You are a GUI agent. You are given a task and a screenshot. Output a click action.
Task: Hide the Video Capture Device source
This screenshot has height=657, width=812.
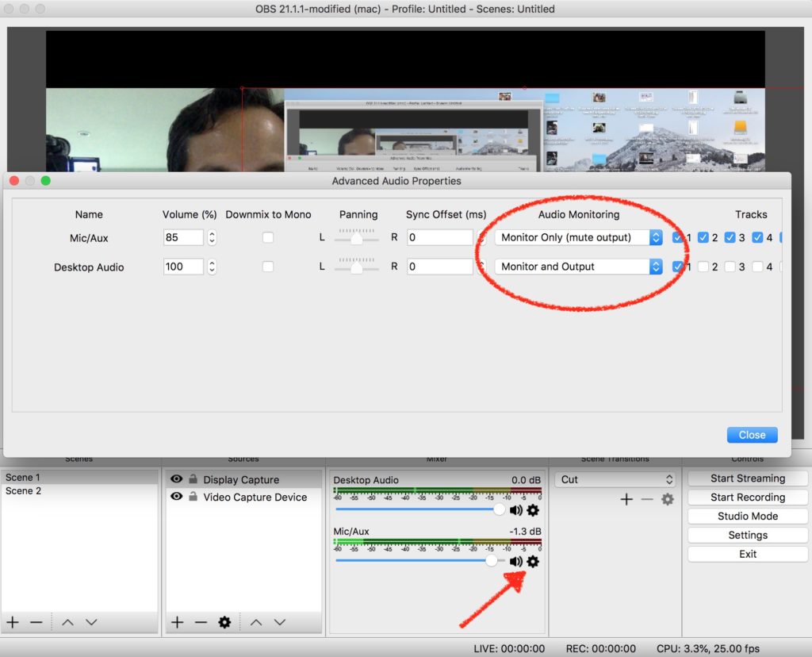[177, 497]
